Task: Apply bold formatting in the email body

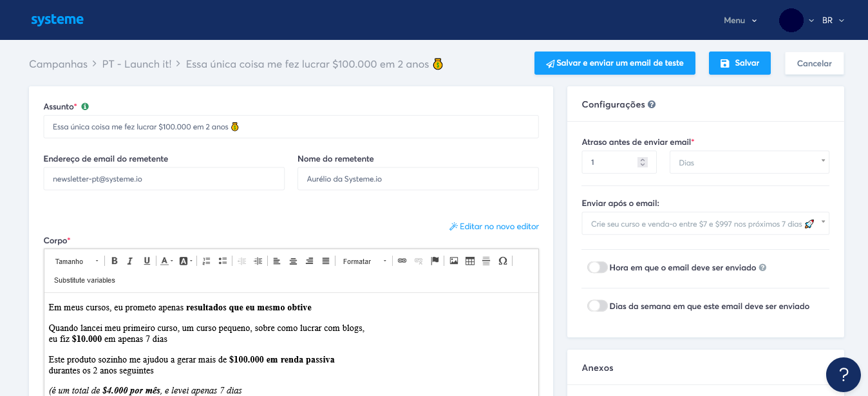Action: (x=114, y=261)
